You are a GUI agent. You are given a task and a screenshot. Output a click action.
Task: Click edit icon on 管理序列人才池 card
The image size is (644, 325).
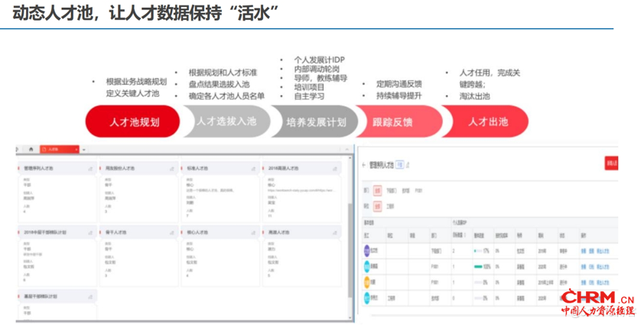[x=90, y=167]
